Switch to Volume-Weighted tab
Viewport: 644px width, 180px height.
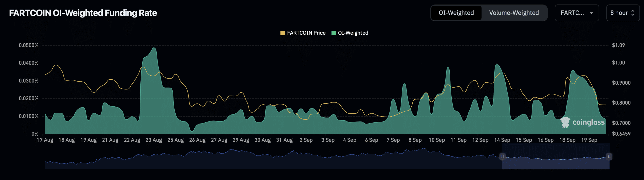514,13
